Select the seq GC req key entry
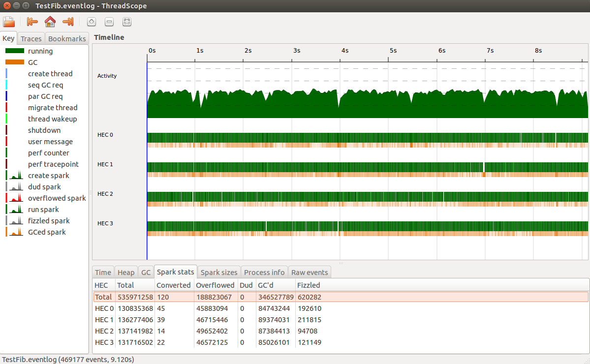Viewport: 590px width, 364px height. coord(46,85)
